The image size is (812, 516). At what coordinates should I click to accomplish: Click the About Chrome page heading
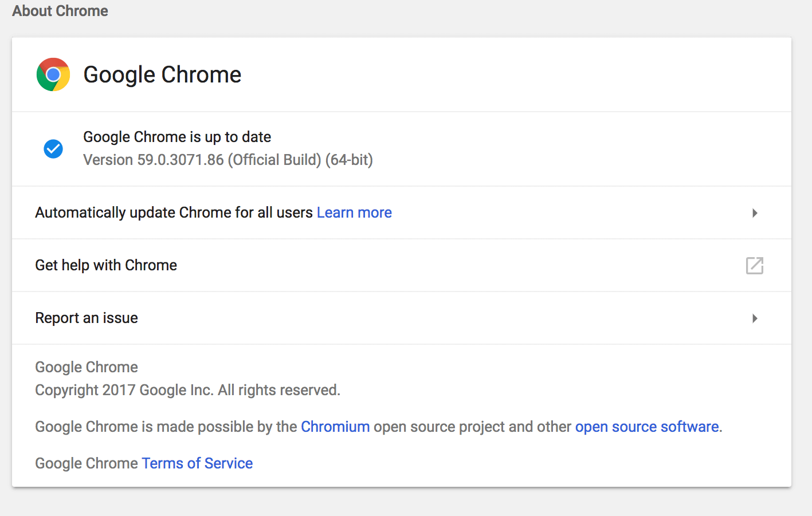coord(60,11)
